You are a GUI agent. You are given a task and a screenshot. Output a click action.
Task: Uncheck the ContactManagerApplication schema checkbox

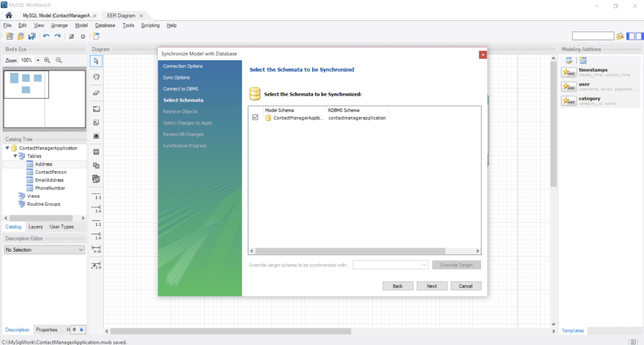(x=255, y=118)
